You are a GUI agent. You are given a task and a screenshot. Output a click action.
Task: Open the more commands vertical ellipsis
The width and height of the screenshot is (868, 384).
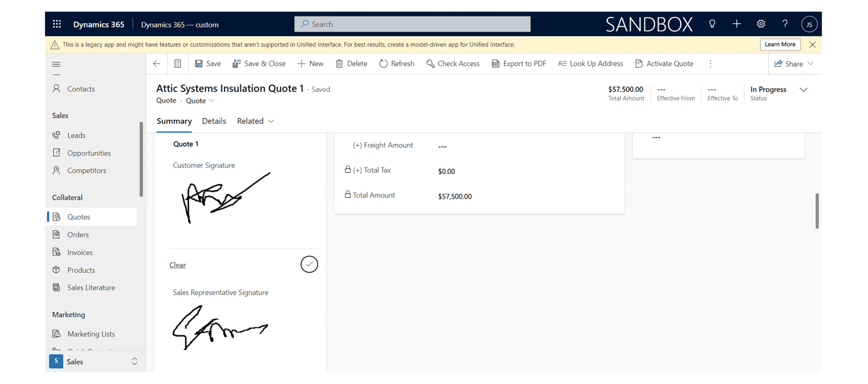(711, 64)
